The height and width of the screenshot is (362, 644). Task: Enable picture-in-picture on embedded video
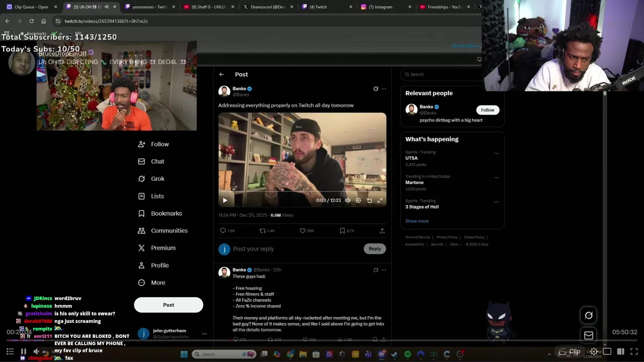(369, 200)
